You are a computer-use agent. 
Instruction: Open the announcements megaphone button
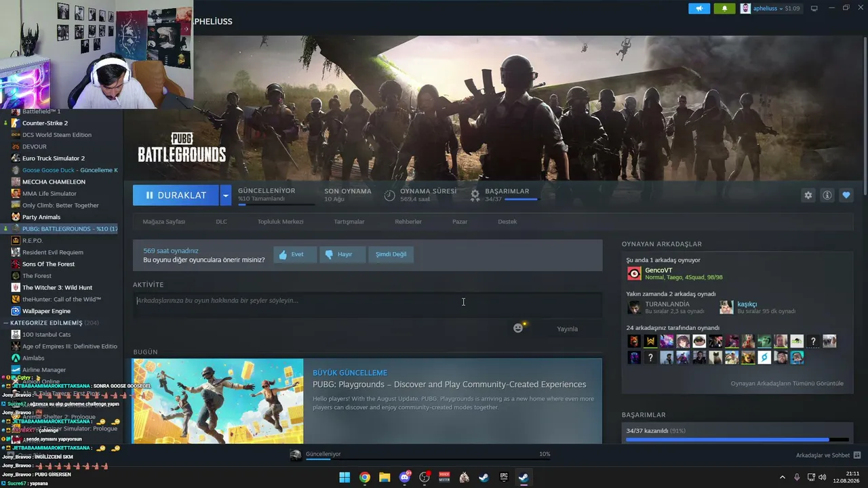point(699,8)
